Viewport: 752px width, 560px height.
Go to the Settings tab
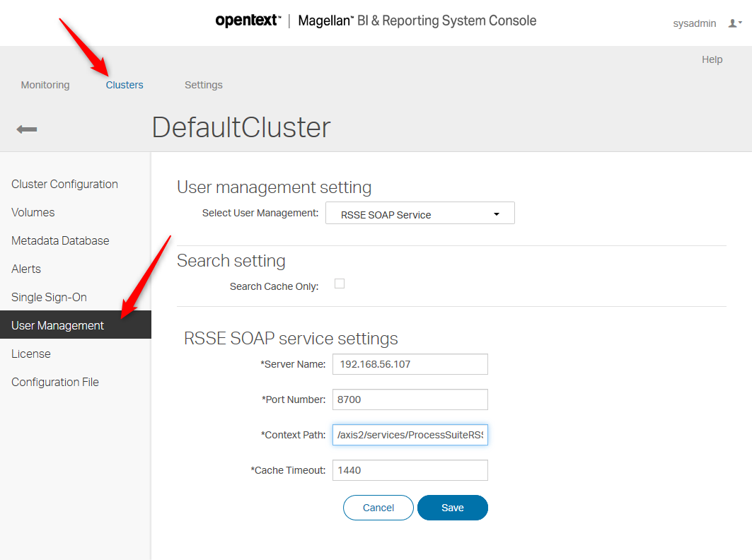pyautogui.click(x=204, y=85)
